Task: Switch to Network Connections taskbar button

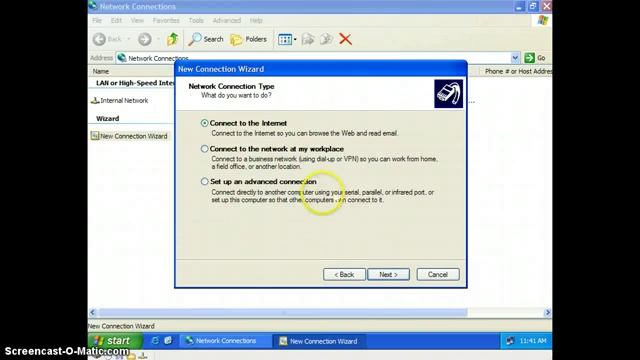Action: pos(226,341)
